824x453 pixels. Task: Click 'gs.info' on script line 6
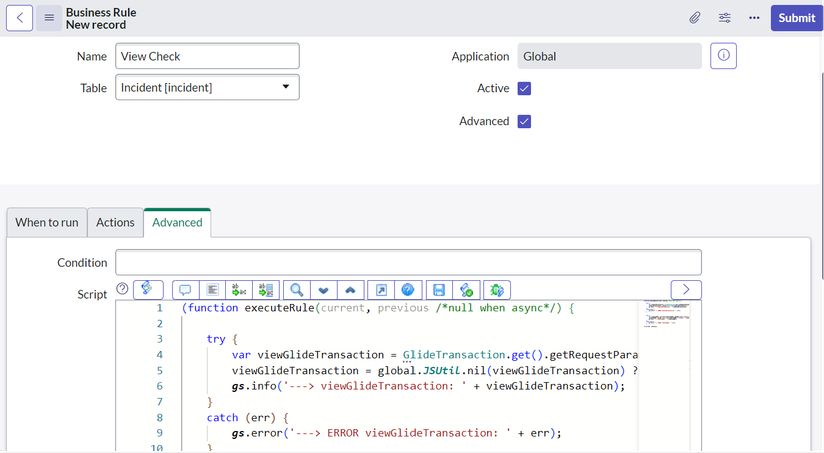pyautogui.click(x=254, y=386)
